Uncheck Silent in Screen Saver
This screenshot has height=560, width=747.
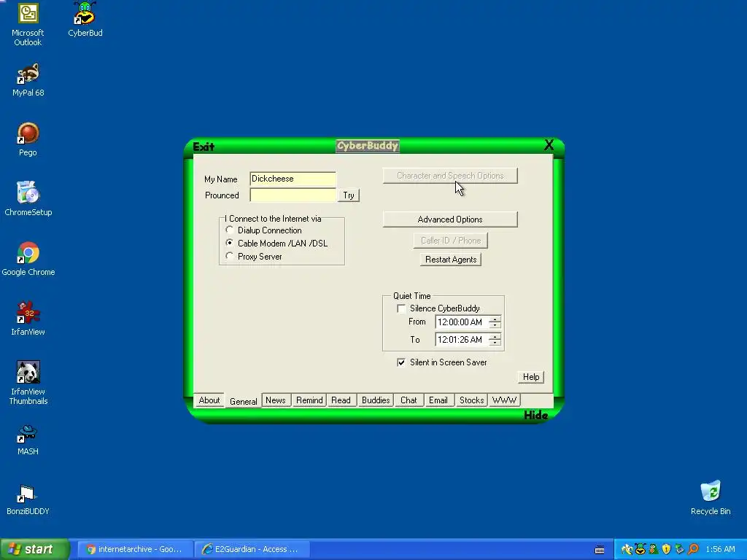402,362
